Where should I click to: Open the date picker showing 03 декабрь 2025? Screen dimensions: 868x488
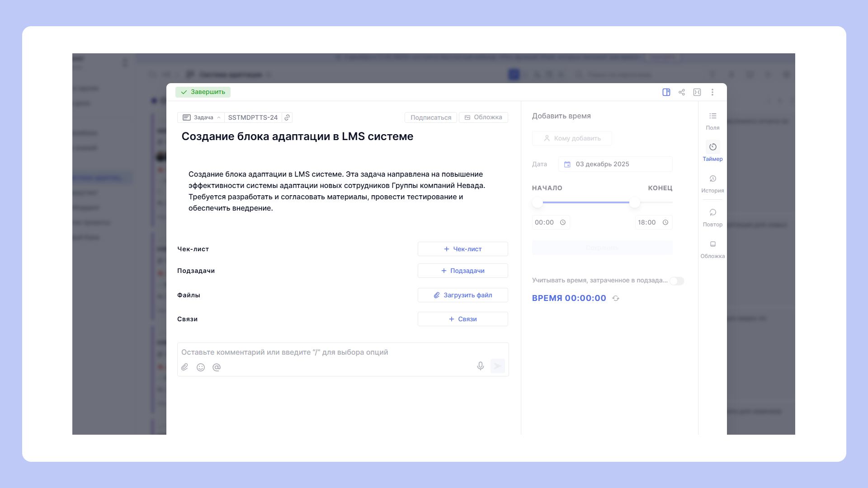click(615, 164)
